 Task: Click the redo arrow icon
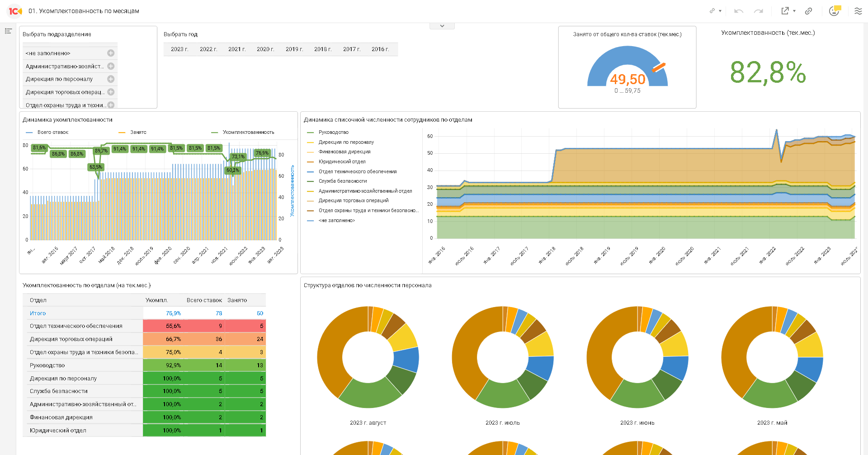759,11
